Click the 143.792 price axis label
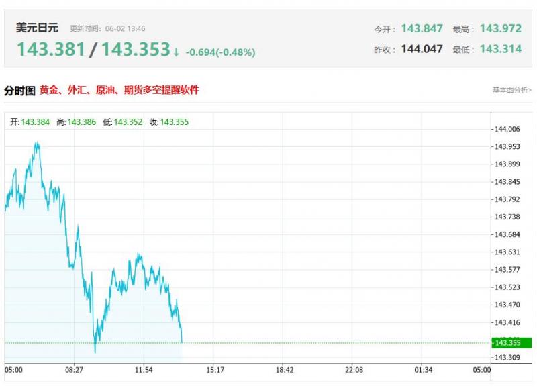Image resolution: width=537 pixels, height=392 pixels. [x=507, y=199]
